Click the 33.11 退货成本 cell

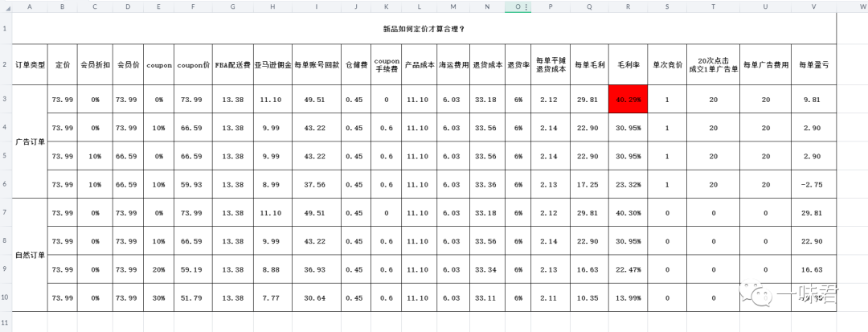(487, 297)
